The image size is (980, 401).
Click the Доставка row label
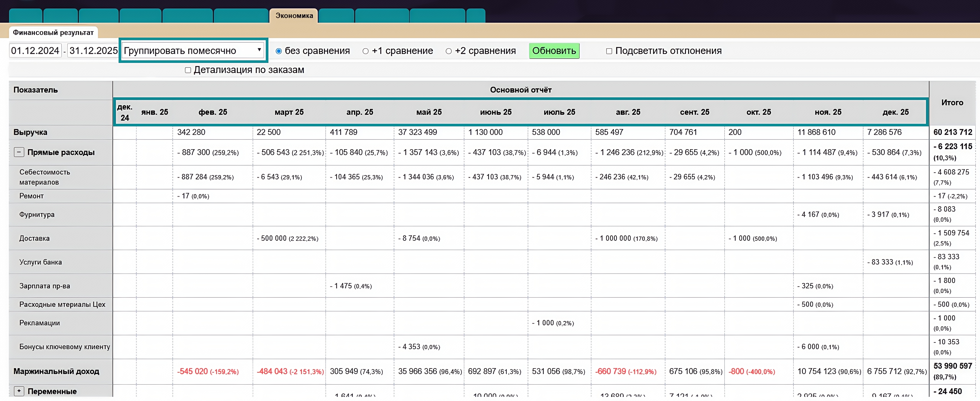(x=34, y=238)
